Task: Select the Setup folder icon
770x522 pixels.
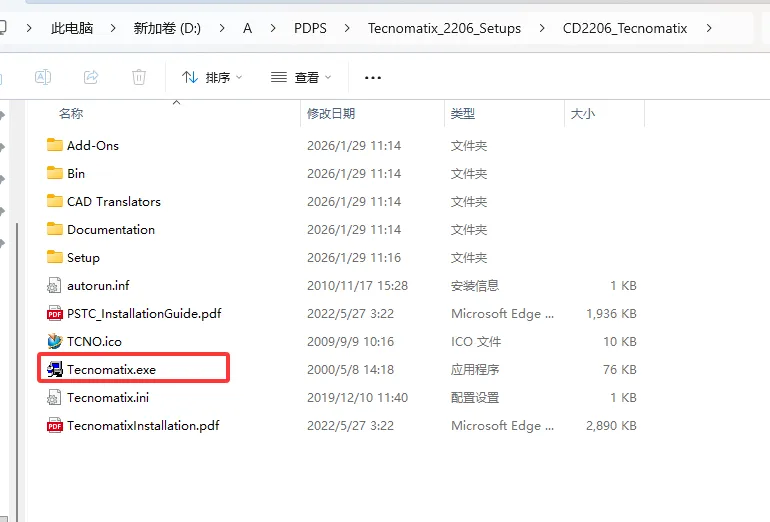Action: pos(55,257)
